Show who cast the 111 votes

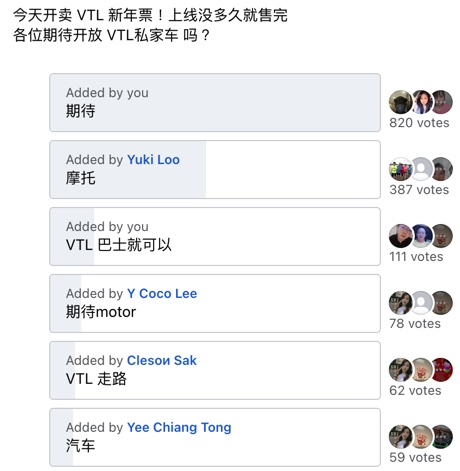(x=416, y=257)
